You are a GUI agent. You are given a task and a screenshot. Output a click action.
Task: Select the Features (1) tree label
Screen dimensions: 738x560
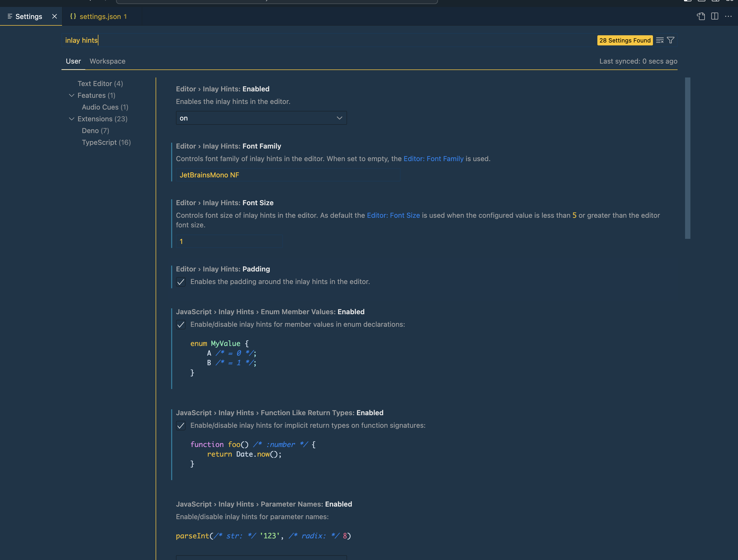97,95
